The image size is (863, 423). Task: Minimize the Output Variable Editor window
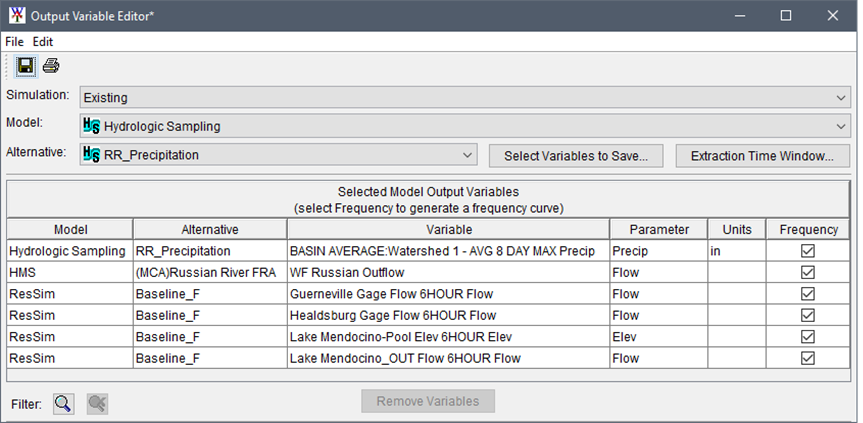tap(741, 15)
